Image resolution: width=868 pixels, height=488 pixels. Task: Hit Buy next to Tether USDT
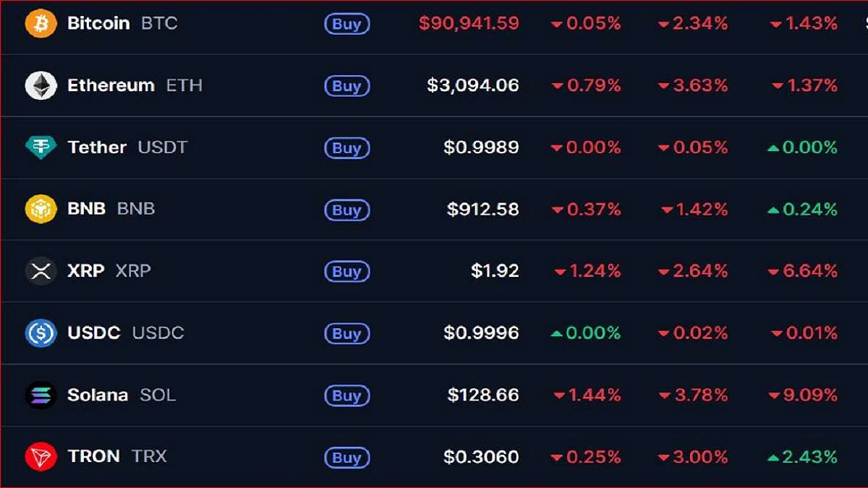coord(346,148)
